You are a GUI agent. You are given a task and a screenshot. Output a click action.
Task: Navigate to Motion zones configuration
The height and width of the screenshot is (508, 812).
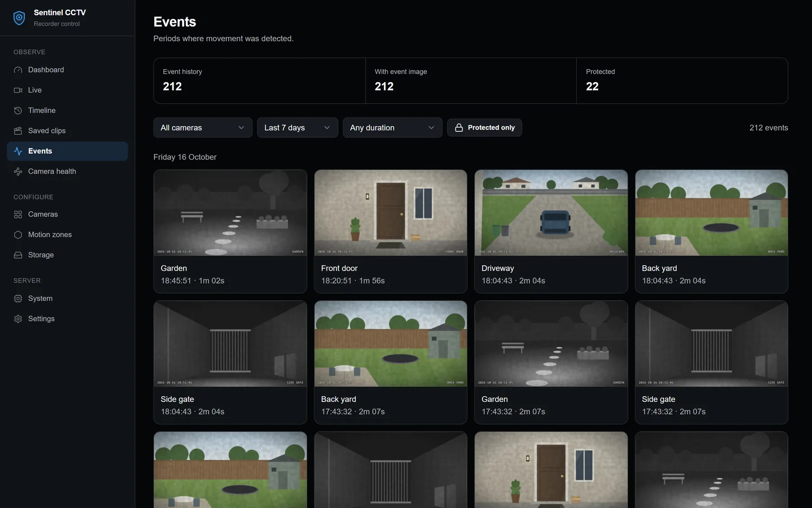point(67,235)
